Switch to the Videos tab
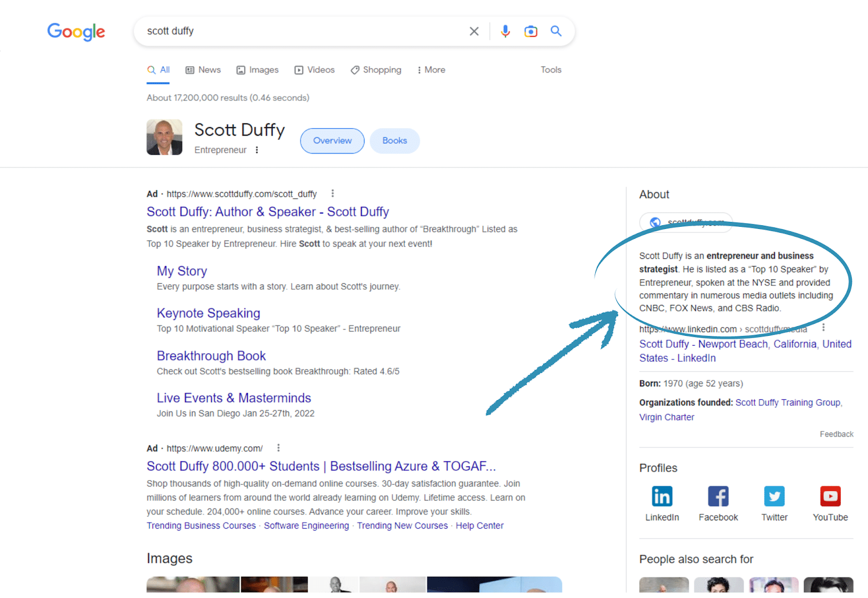Viewport: 868px width, 598px height. (x=315, y=70)
